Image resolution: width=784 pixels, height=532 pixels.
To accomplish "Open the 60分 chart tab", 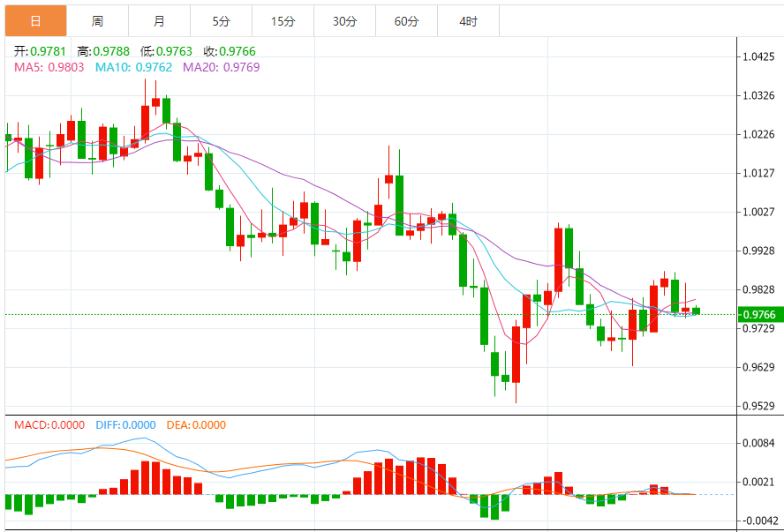I will (x=406, y=21).
